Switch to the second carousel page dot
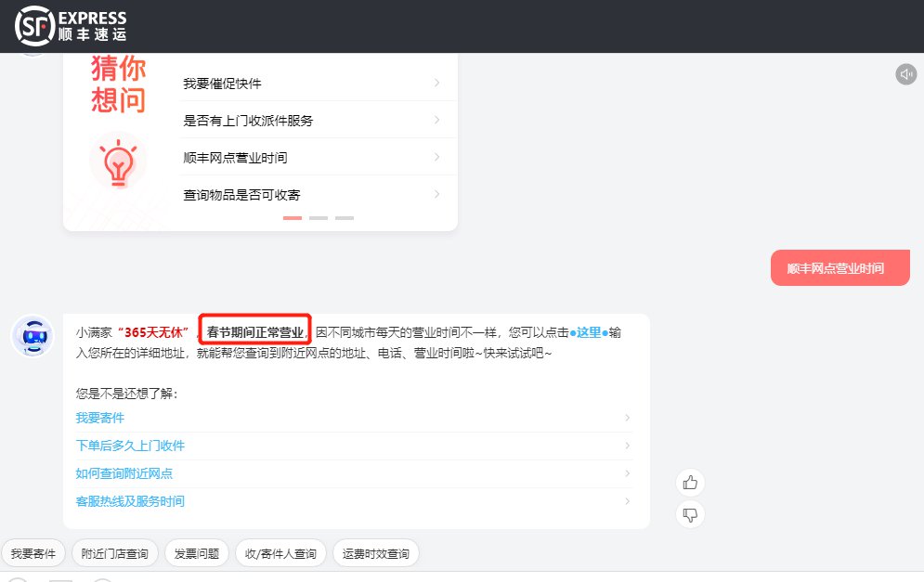 click(319, 218)
